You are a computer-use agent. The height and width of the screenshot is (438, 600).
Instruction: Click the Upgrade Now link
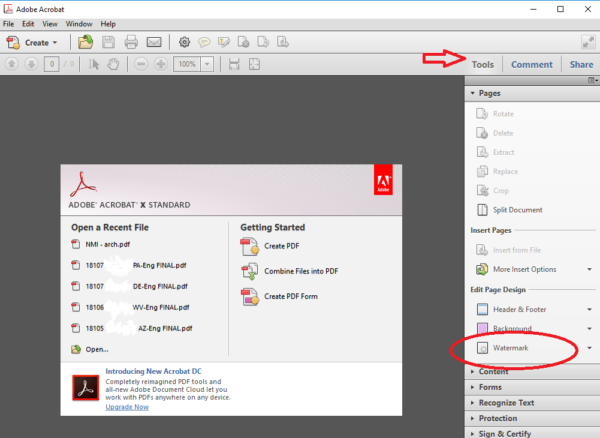(x=127, y=407)
